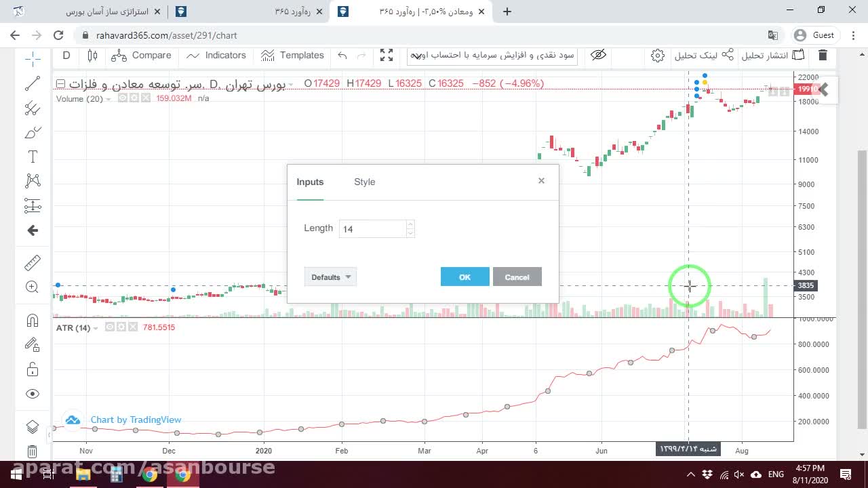Click the publish analysis انتشار تحلیل button

pyautogui.click(x=773, y=56)
